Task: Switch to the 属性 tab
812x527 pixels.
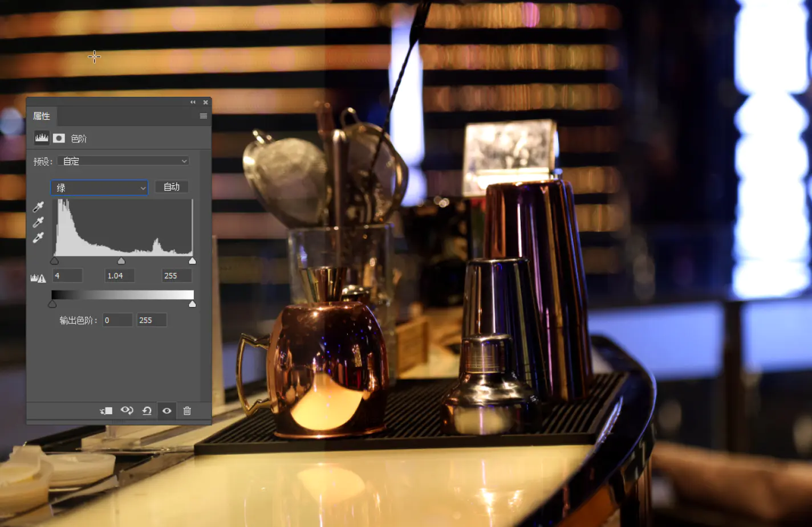Action: [x=42, y=116]
